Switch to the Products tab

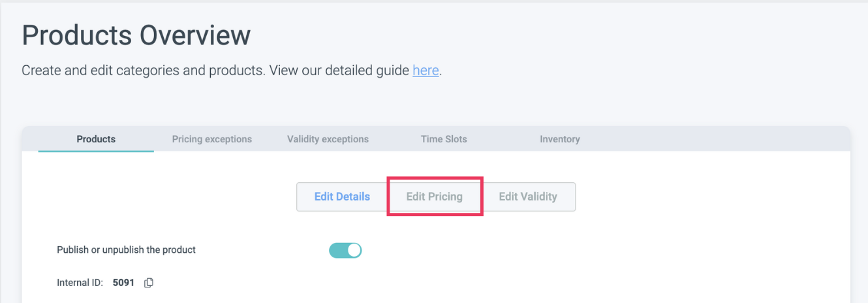tap(96, 139)
